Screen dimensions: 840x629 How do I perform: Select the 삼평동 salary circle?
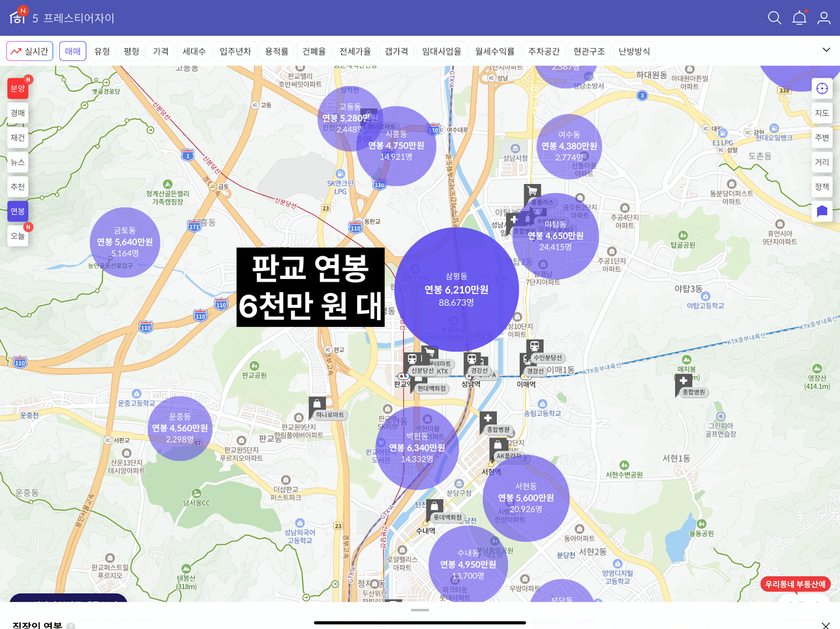(x=456, y=290)
